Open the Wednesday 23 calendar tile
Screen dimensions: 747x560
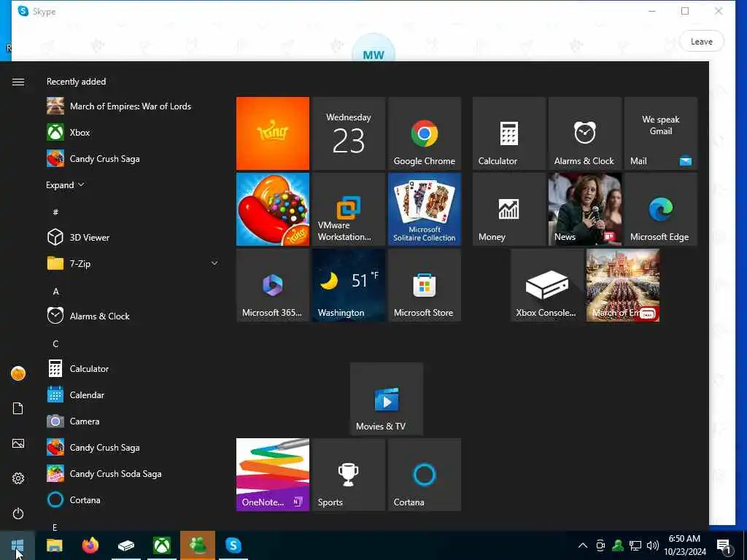[x=348, y=133]
